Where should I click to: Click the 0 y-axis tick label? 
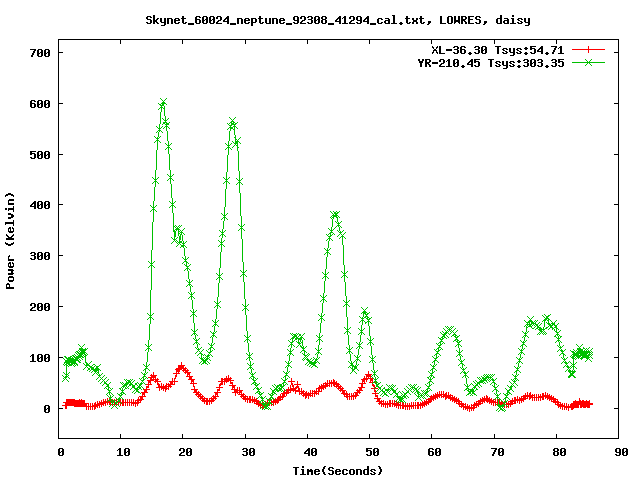pos(47,409)
